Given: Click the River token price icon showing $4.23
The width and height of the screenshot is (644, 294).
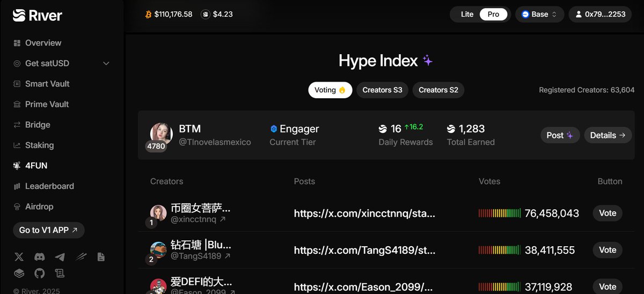Looking at the screenshot, I should click(205, 14).
